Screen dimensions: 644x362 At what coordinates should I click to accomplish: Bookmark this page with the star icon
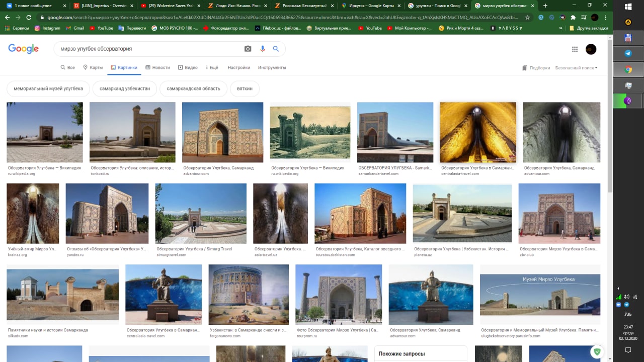coord(527,17)
